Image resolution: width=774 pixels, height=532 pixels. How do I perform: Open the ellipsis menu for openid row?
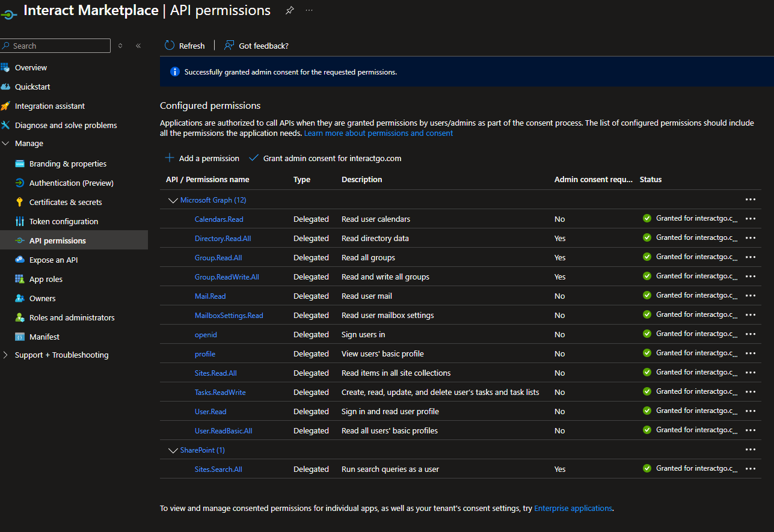(751, 334)
